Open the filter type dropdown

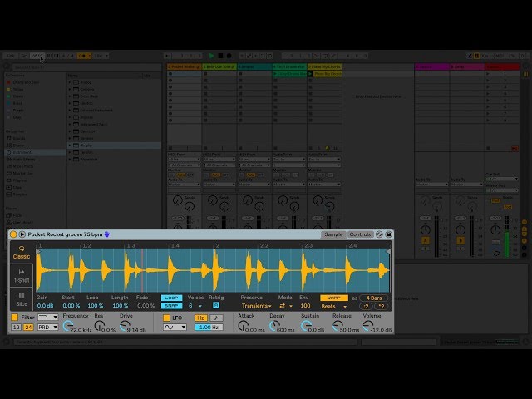pyautogui.click(x=48, y=318)
